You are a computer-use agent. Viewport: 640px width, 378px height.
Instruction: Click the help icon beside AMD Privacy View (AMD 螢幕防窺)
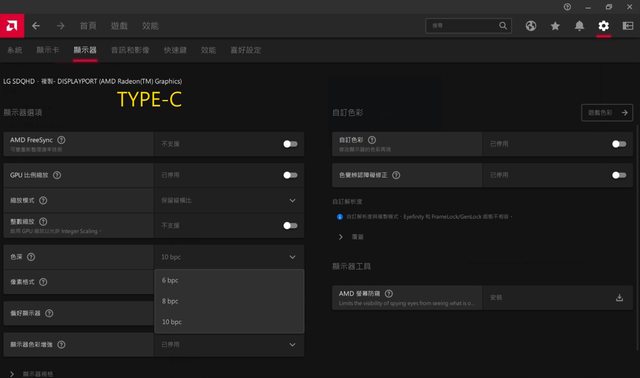pyautogui.click(x=389, y=294)
